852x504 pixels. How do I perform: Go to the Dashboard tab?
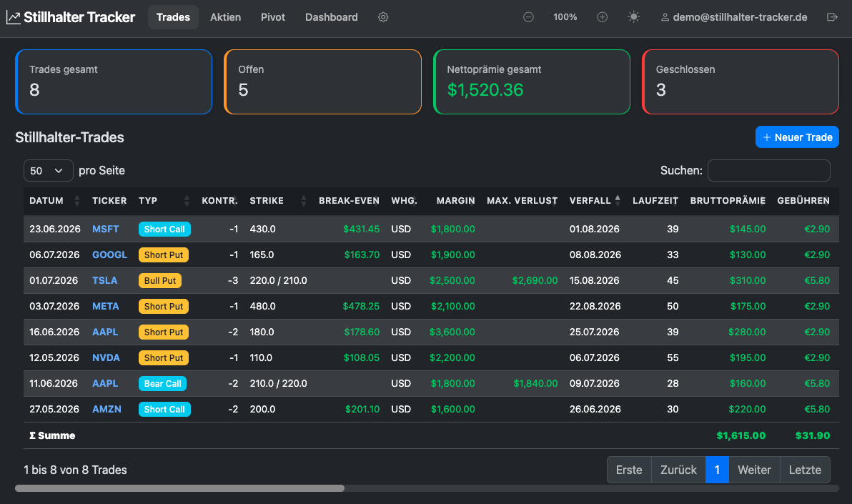[332, 17]
